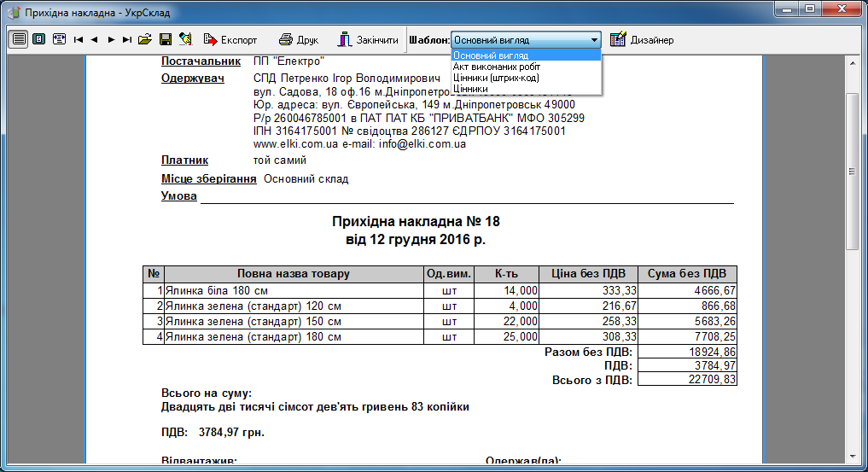The image size is (868, 472).
Task: Switch to whole page zoom view
Action: tap(38, 39)
